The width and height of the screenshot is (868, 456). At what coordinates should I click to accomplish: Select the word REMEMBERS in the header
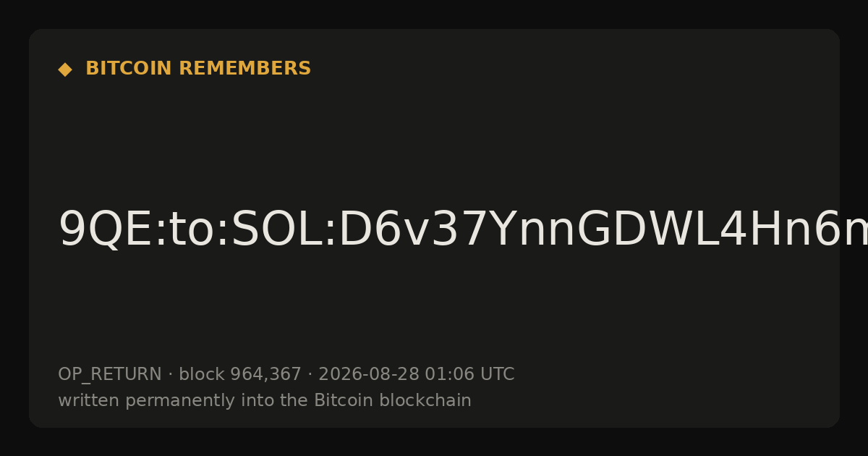244,69
